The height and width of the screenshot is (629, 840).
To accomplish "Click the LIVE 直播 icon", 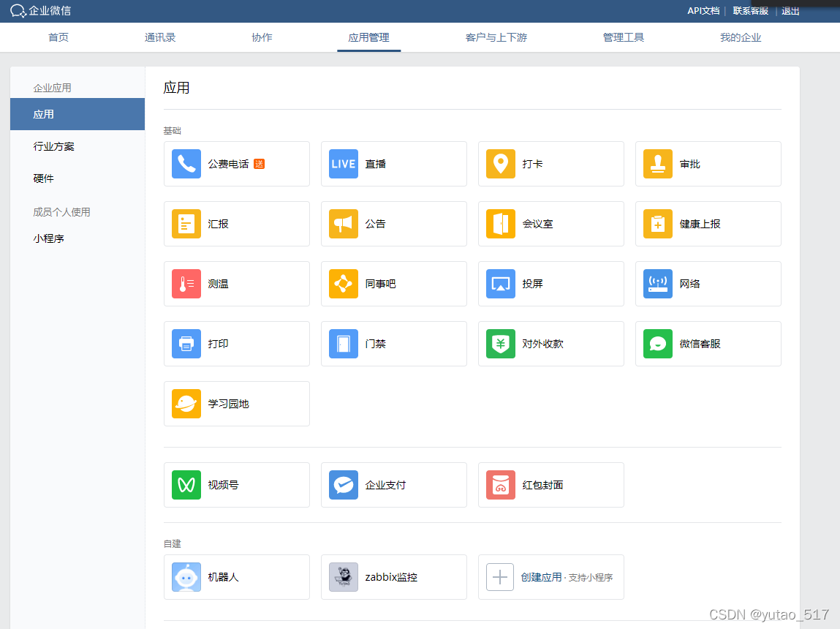I will pyautogui.click(x=344, y=164).
